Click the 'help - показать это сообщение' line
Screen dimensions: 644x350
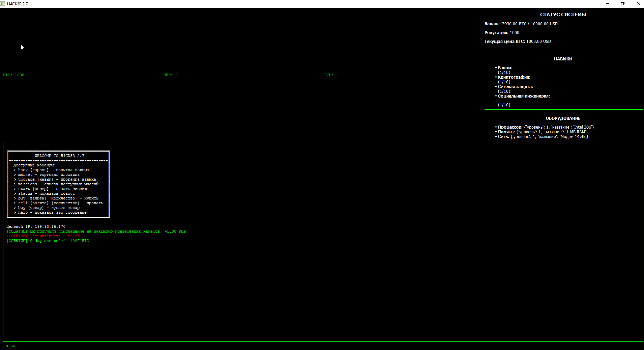(50, 212)
